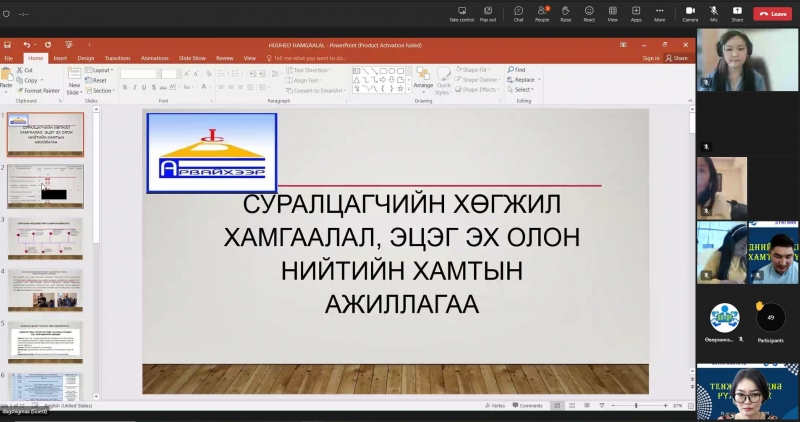Toggle the Camera on or off
Screen dimensions: 800x422
(x=690, y=13)
